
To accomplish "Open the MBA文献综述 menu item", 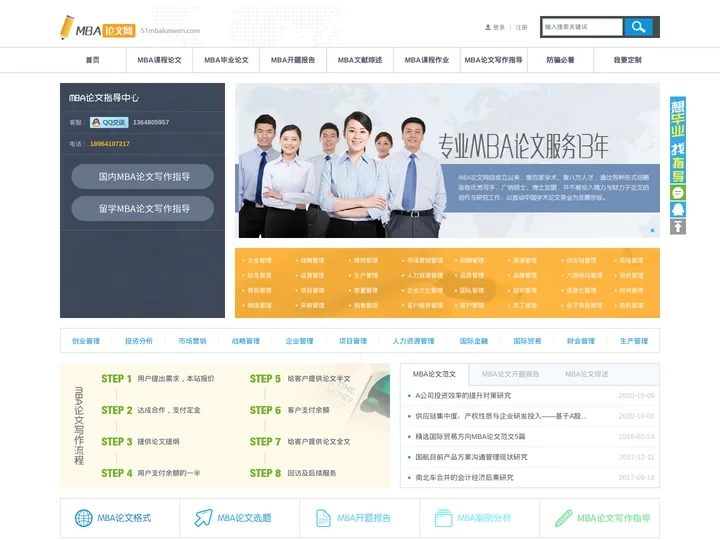I will pos(360,60).
